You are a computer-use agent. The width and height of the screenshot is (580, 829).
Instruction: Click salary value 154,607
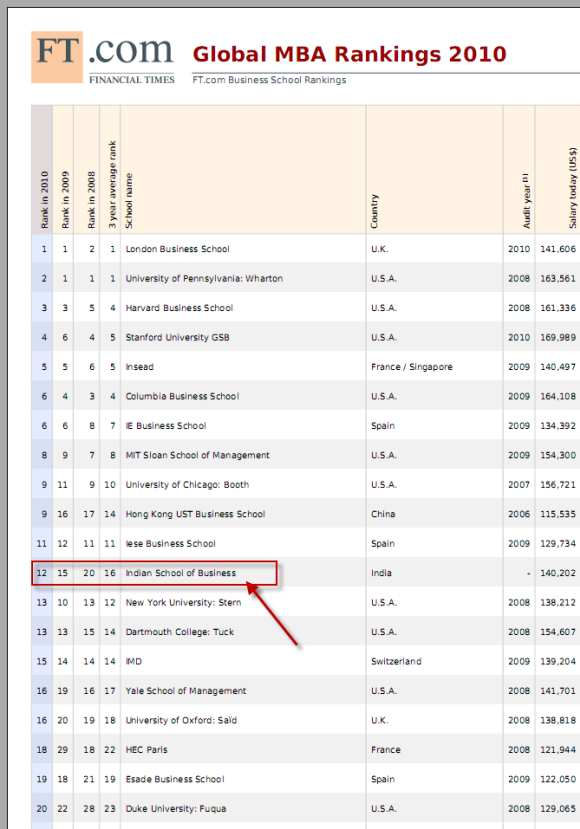tap(558, 632)
